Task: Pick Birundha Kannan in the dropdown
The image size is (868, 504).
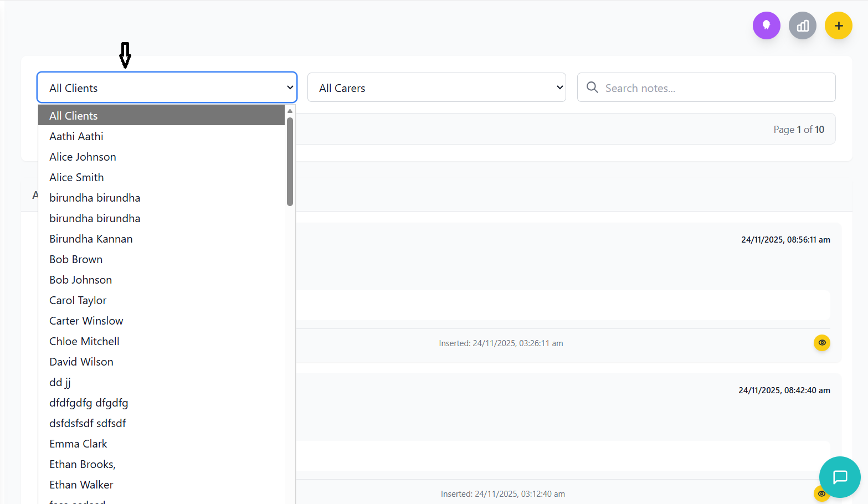Action: point(91,239)
